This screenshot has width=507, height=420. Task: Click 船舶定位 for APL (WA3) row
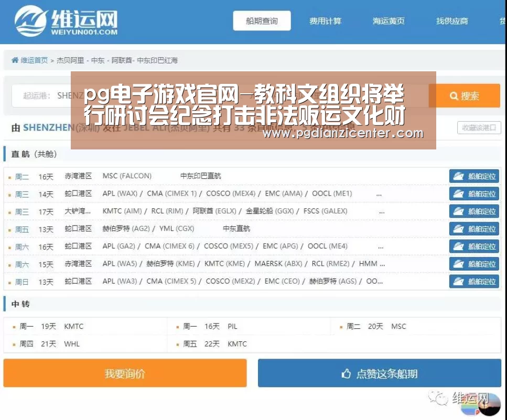click(474, 282)
